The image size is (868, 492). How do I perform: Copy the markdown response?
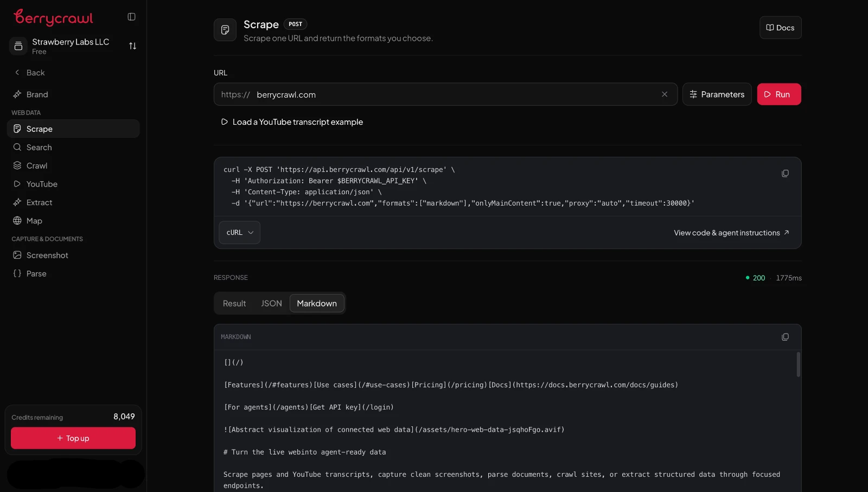tap(785, 337)
